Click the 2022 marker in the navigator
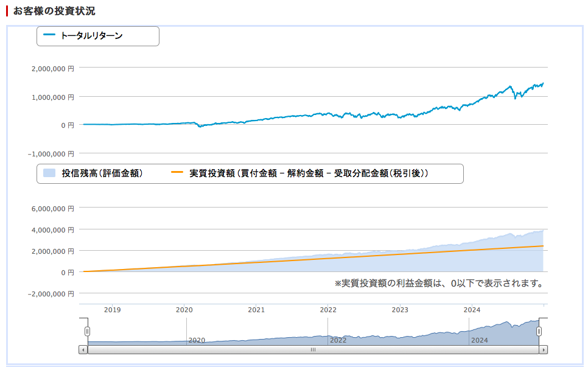The image size is (588, 367). (338, 340)
